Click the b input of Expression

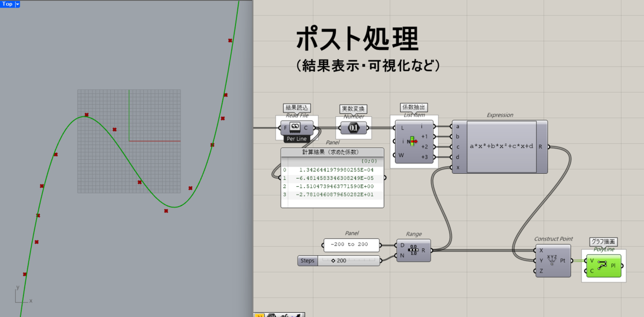[457, 137]
